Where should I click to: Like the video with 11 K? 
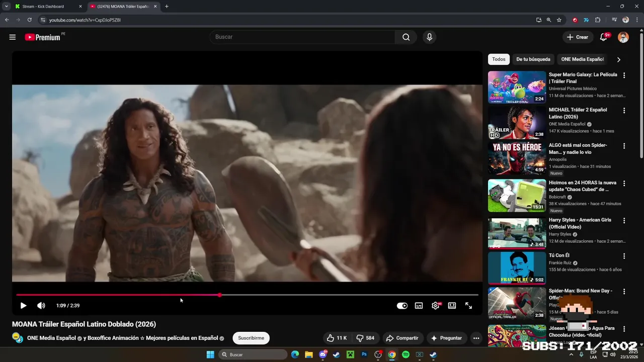click(x=336, y=338)
